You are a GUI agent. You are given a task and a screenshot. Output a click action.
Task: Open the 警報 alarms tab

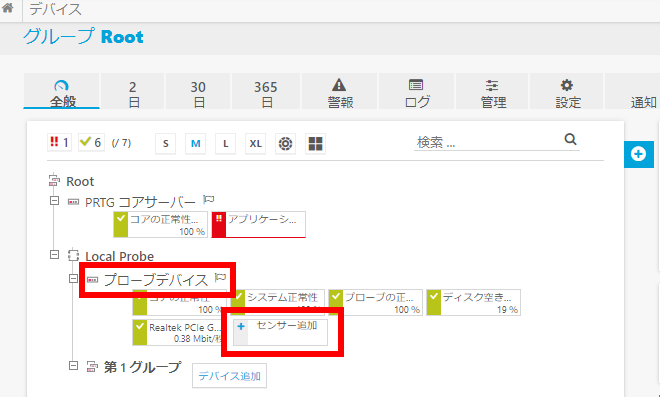coord(340,91)
